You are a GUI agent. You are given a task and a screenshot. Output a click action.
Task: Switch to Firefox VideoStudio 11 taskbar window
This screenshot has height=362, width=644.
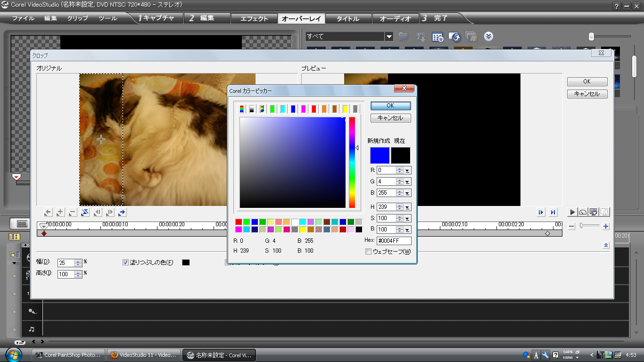pyautogui.click(x=143, y=355)
